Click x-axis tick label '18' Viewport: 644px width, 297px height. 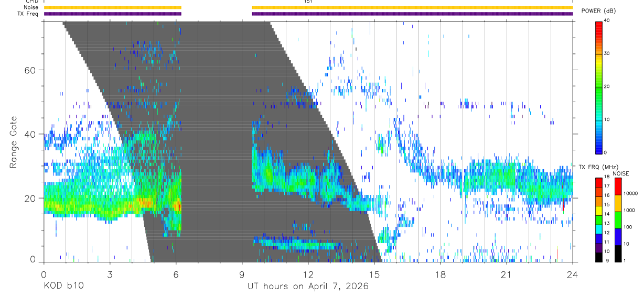[x=441, y=274]
